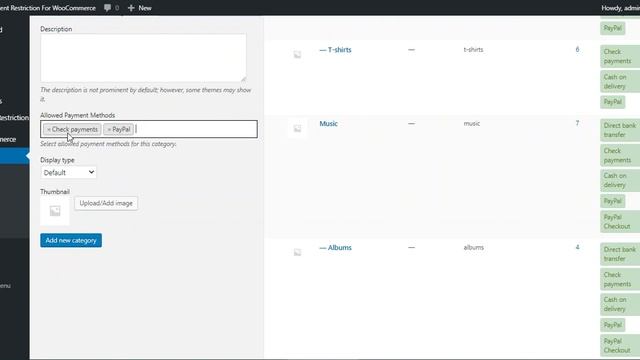
Task: Open the New menu in admin bar
Action: click(140, 8)
